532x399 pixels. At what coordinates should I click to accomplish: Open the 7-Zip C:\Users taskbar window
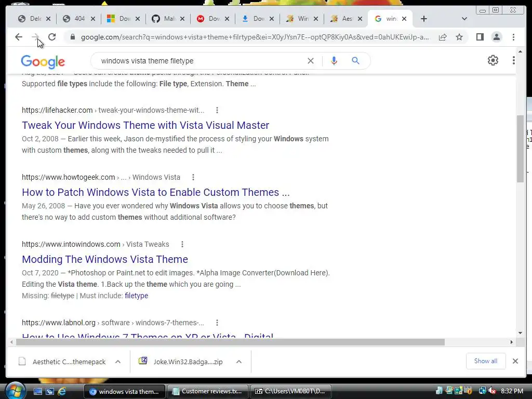[x=290, y=391]
